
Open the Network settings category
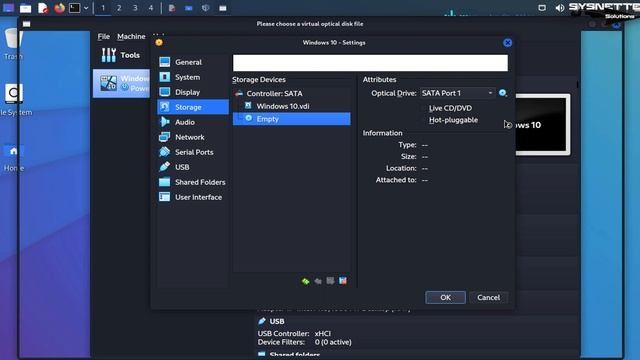pyautogui.click(x=192, y=137)
